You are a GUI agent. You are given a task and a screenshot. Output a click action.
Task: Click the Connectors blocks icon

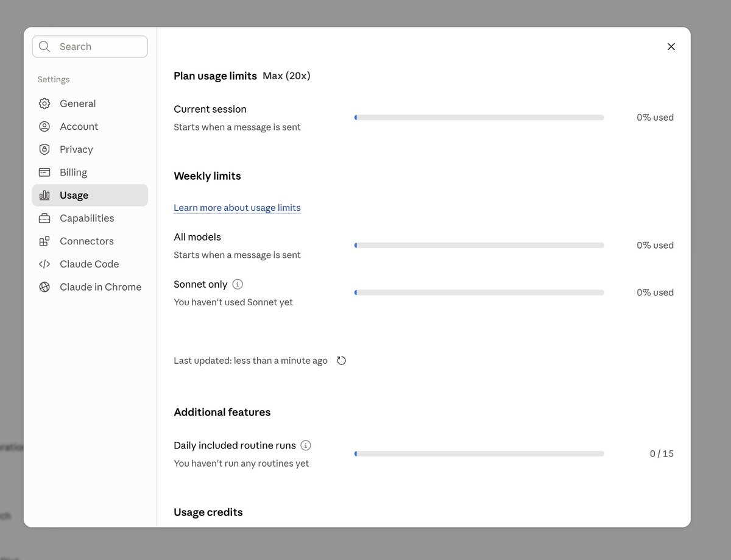point(44,241)
